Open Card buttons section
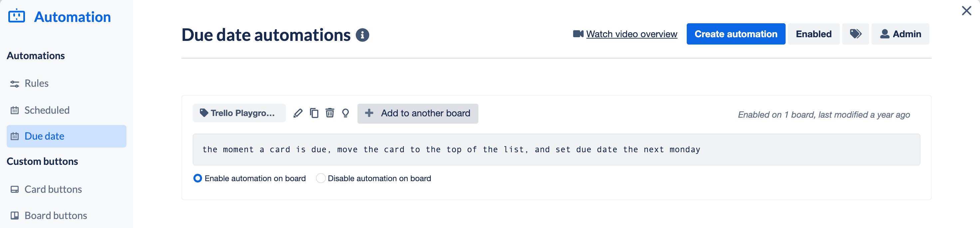Viewport: 980px width, 228px height. coord(53,189)
